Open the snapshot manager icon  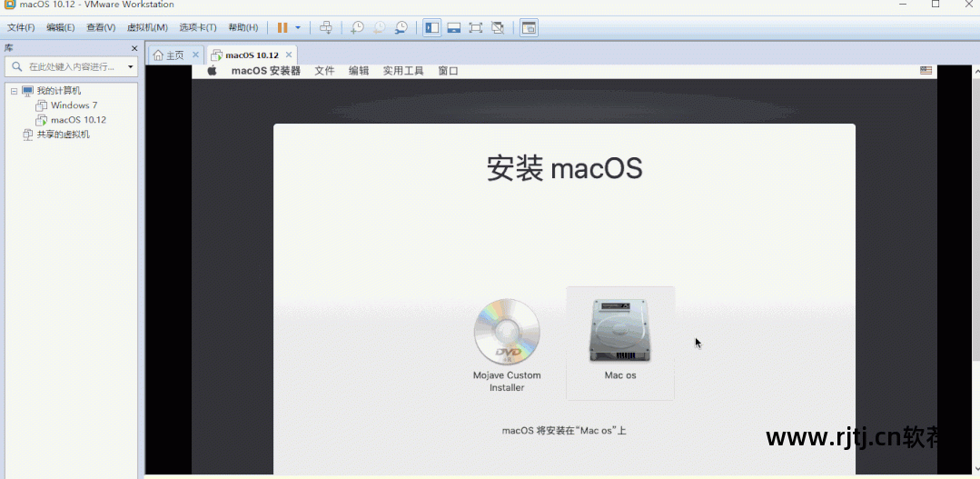click(401, 27)
